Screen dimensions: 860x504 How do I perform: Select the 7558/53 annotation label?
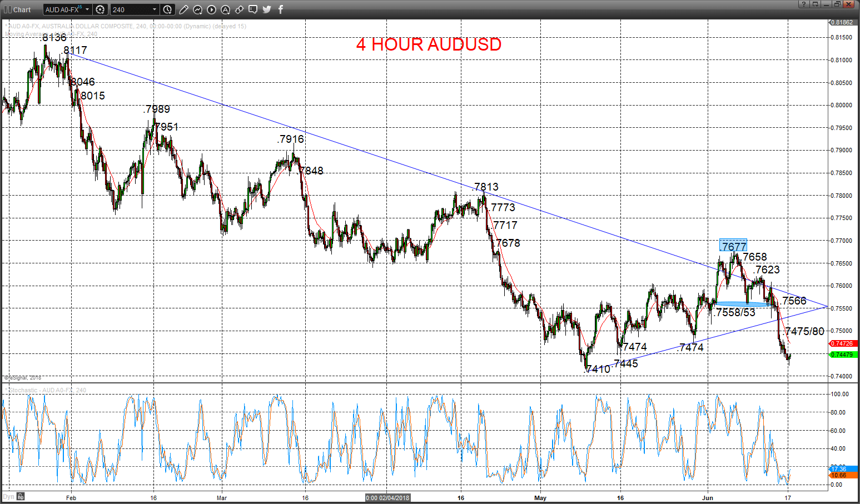tap(735, 312)
